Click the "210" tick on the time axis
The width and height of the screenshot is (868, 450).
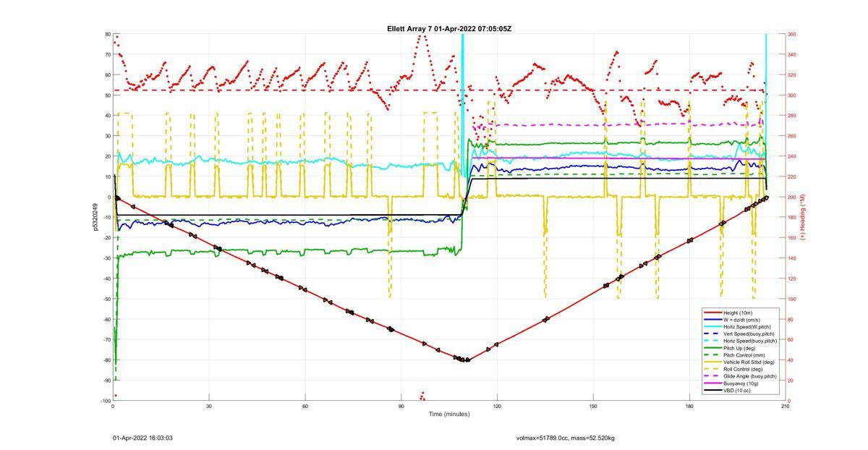coord(786,407)
